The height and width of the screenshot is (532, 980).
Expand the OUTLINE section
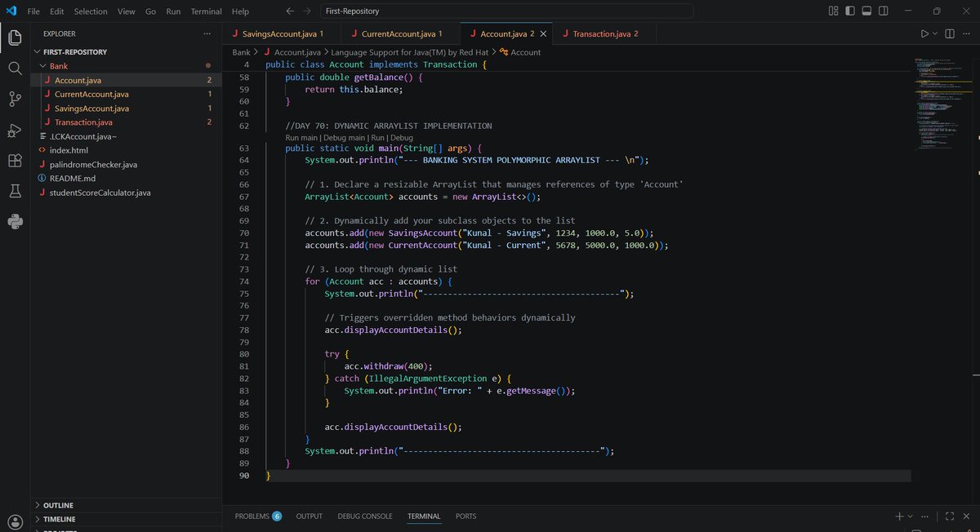point(58,506)
